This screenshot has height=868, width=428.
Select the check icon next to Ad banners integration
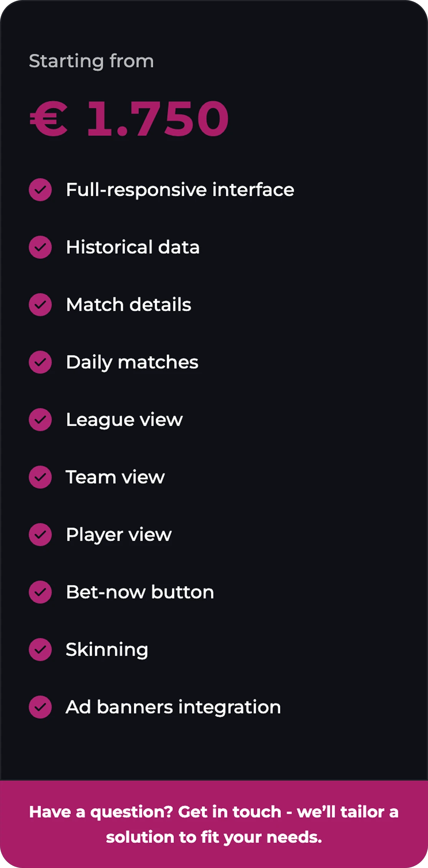(40, 707)
